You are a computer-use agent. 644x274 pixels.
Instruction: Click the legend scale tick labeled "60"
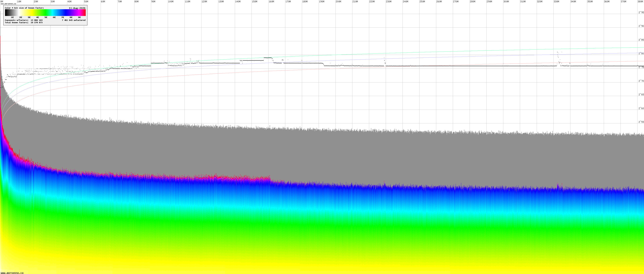[x=54, y=17]
